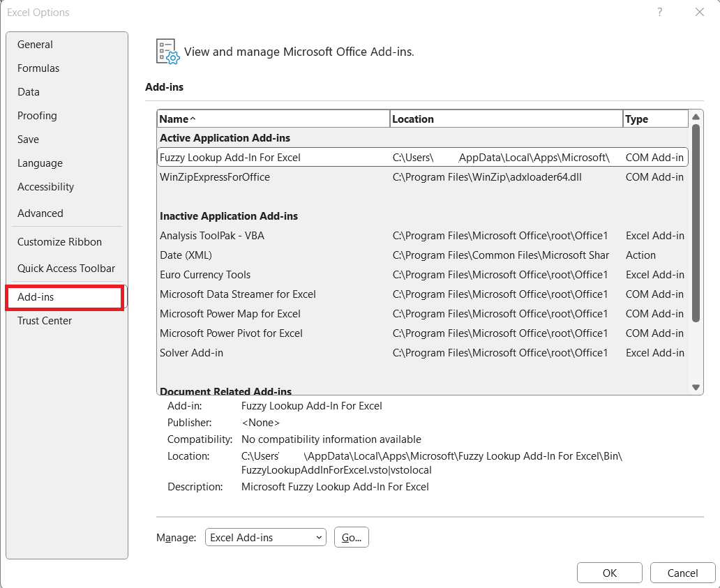This screenshot has height=588, width=720.
Task: Sort add-ins by Location column header
Action: point(506,119)
